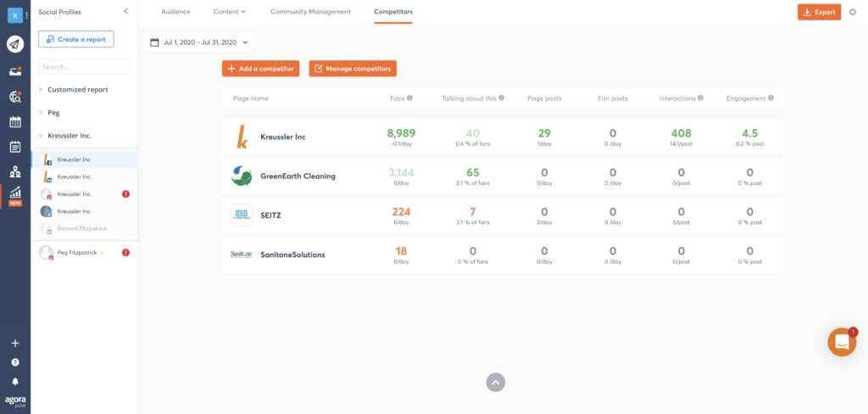Open the fans and followers icon
The height and width of the screenshot is (414, 868).
pos(15,172)
